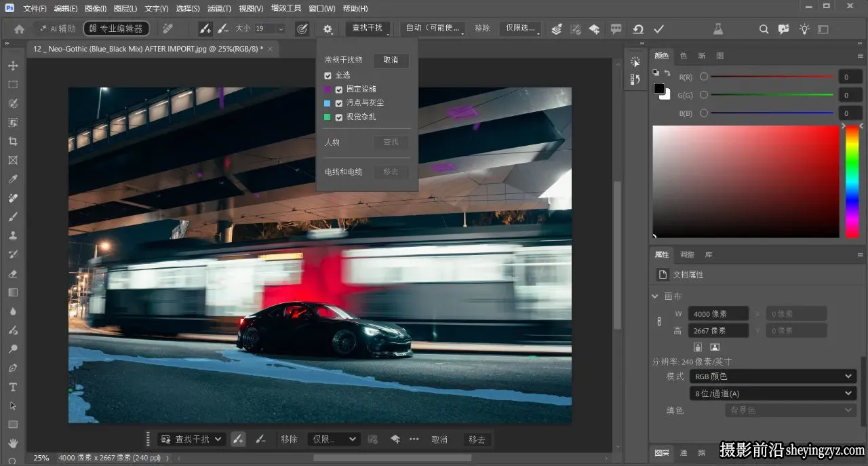Click the rainbow hue slider strip
The height and width of the screenshot is (466, 868).
click(852, 181)
